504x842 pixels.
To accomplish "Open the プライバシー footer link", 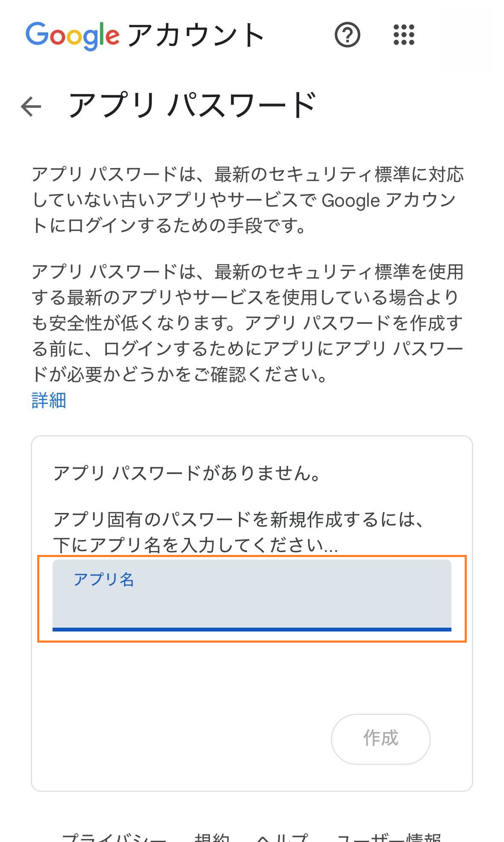I will (114, 837).
